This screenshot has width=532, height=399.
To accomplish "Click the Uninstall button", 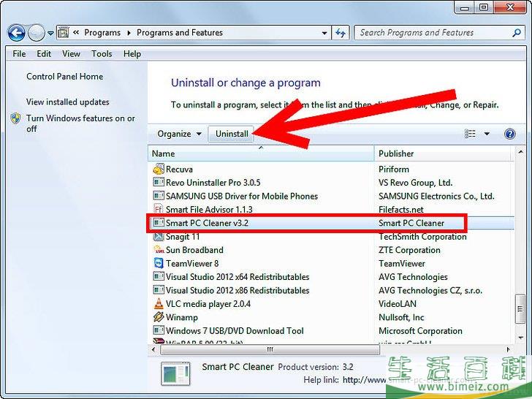I will tap(232, 134).
